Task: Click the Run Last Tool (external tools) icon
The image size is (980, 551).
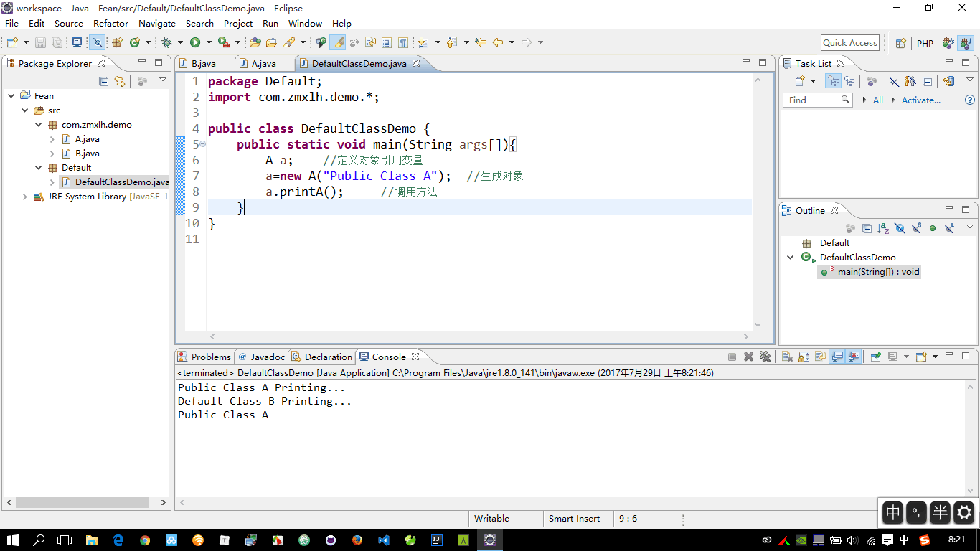Action: pos(224,42)
